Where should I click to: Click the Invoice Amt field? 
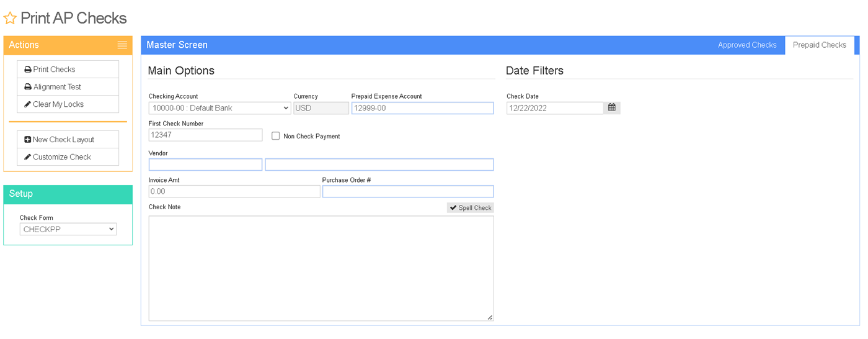(234, 191)
